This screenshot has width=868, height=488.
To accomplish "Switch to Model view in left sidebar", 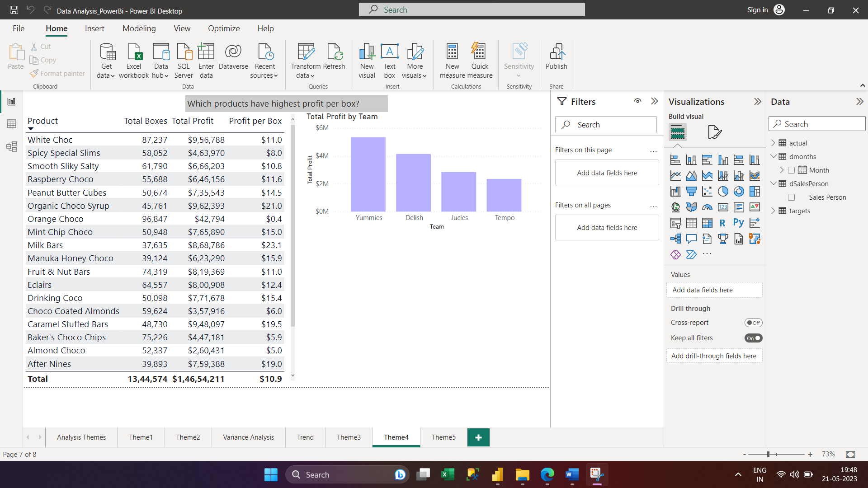I will coord(11,146).
